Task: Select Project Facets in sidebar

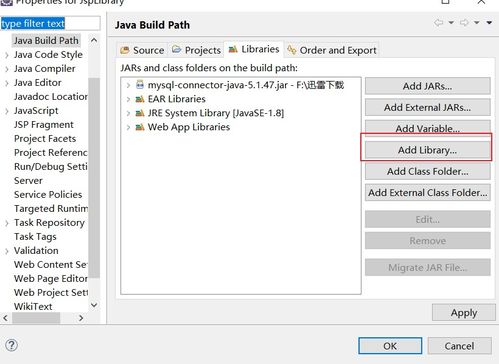Action: tap(45, 139)
